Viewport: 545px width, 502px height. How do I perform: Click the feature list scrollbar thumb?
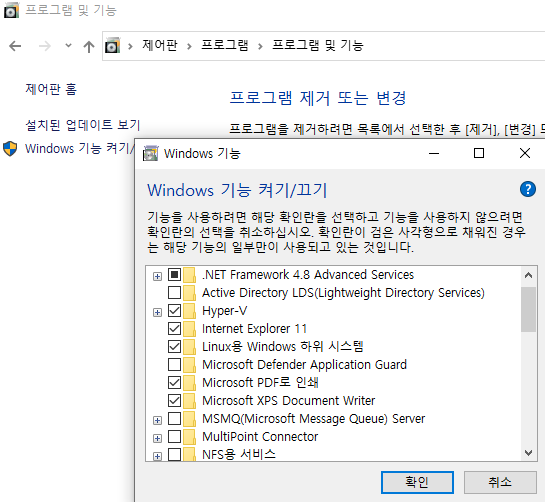coord(528,309)
